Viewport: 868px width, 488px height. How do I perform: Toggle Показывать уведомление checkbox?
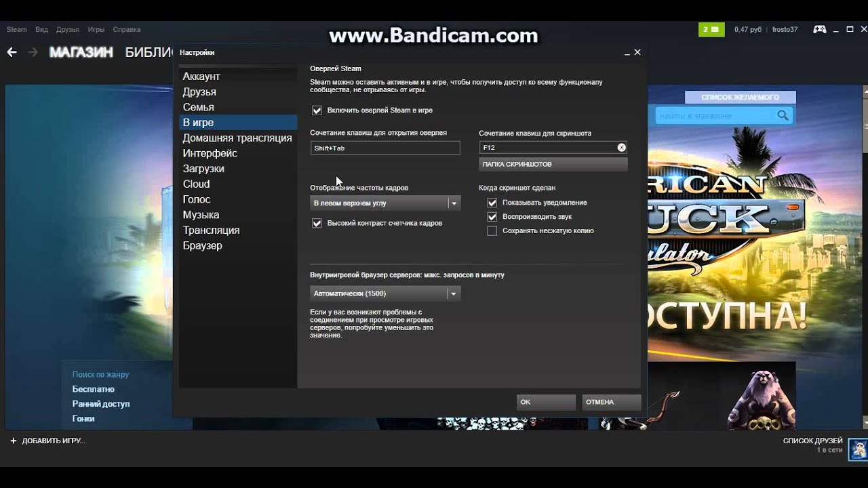coord(492,203)
